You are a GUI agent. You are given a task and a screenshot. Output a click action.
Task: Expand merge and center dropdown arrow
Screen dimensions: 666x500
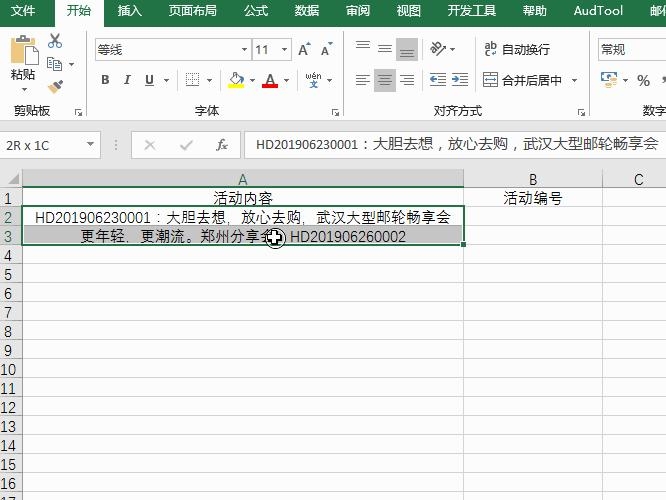click(x=574, y=80)
